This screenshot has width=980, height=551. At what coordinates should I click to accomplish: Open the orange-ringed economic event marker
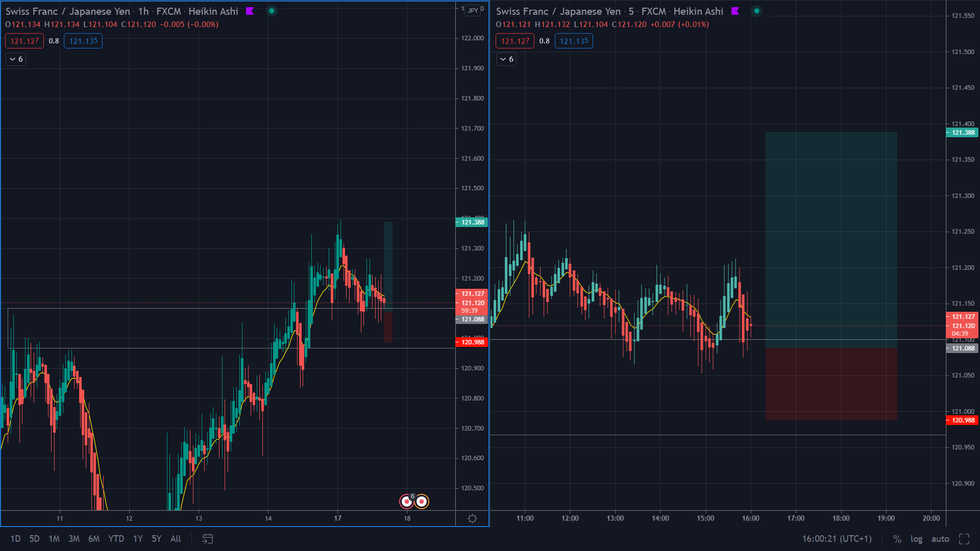point(422,502)
